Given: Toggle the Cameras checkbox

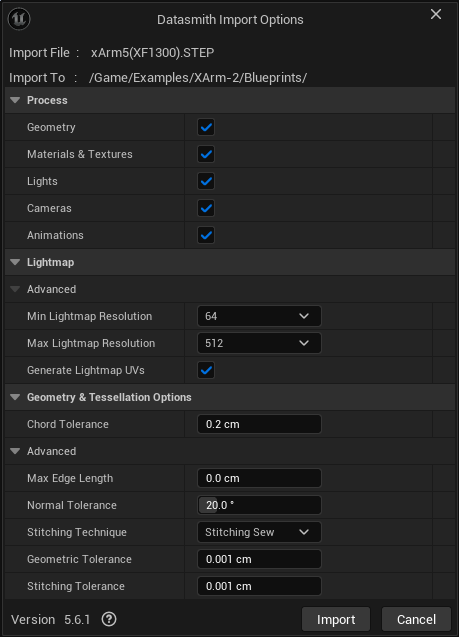Looking at the screenshot, I should pyautogui.click(x=206, y=208).
